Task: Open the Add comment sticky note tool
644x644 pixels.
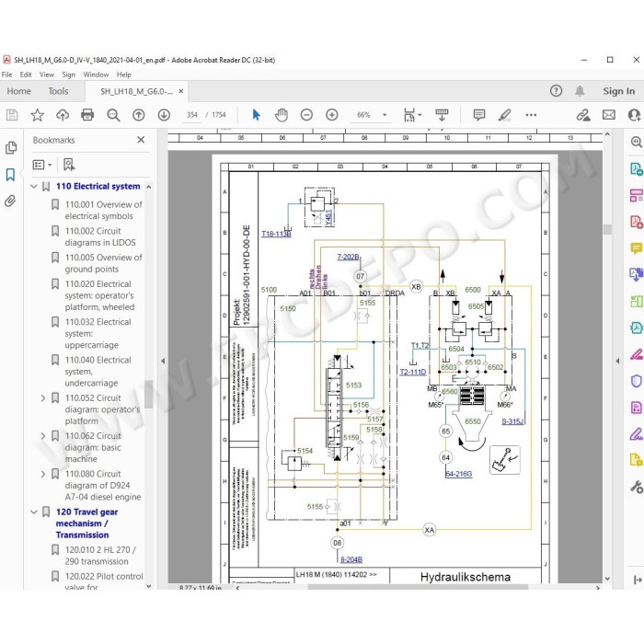Action: 479,115
